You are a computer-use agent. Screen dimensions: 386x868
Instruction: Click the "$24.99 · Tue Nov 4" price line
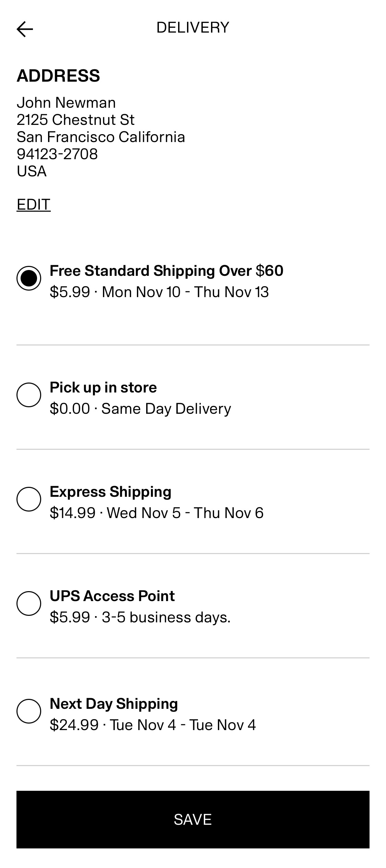tap(153, 725)
